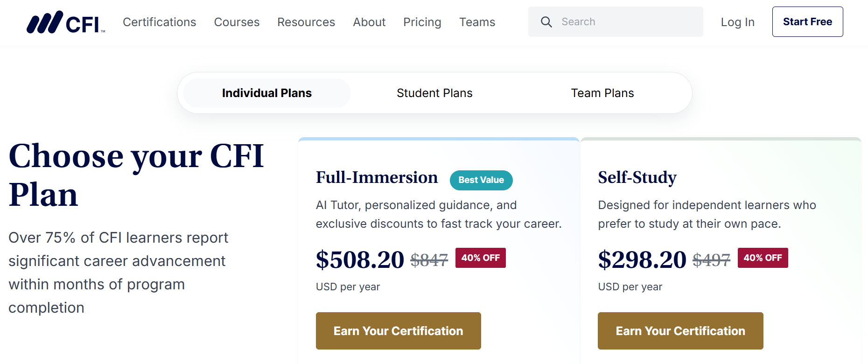Screen dimensions: 868x364
Task: Click the CFI logo
Action: click(x=65, y=22)
